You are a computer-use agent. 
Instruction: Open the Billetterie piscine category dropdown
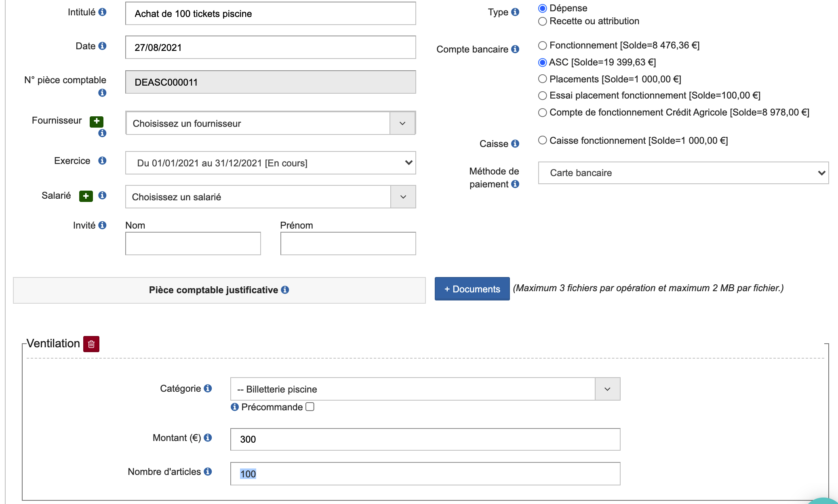pos(424,389)
